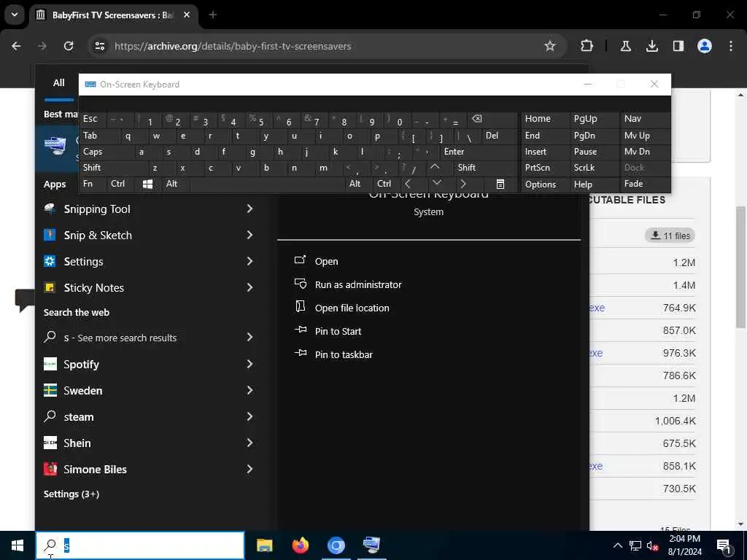Viewport: 747px width, 560px height.
Task: Click the Chrome back arrow
Action: pyautogui.click(x=16, y=46)
